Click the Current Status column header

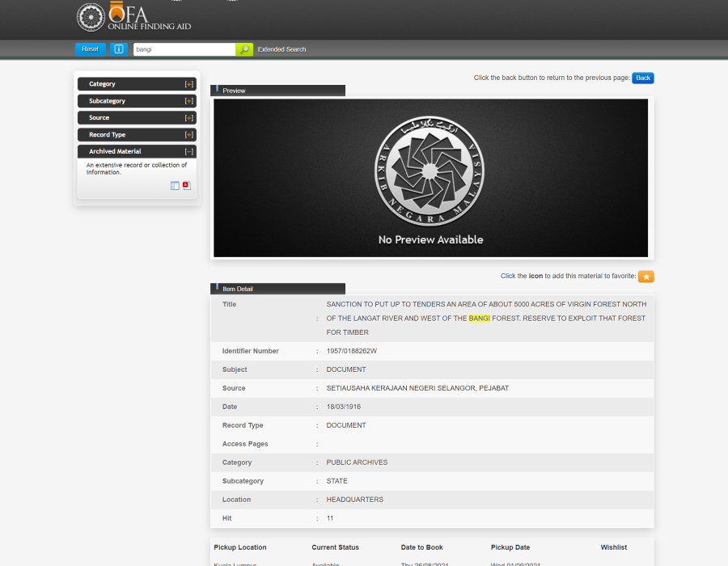click(335, 547)
